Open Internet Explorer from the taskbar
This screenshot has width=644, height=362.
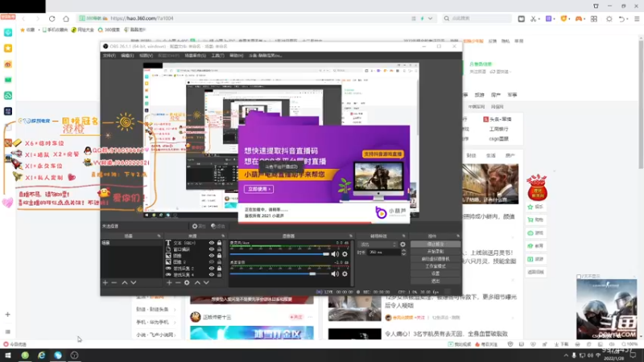tap(42, 356)
